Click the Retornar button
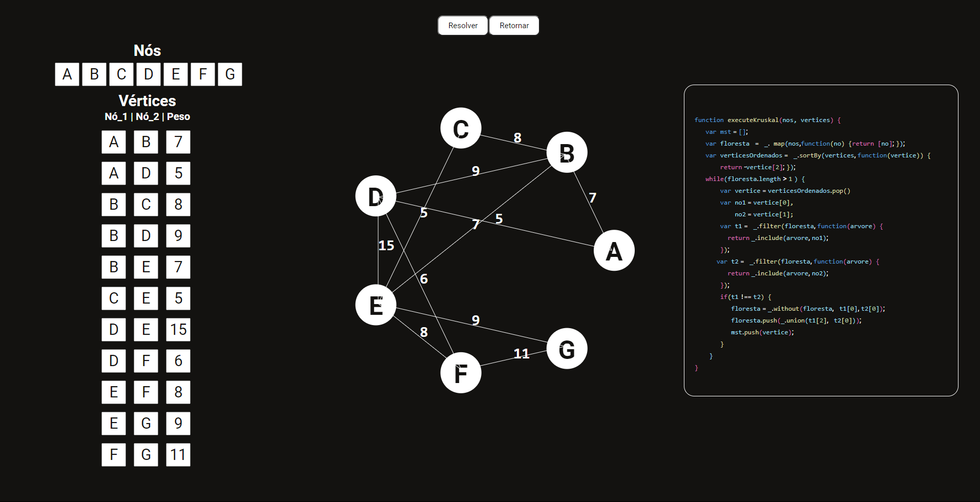The width and height of the screenshot is (980, 502). click(514, 25)
